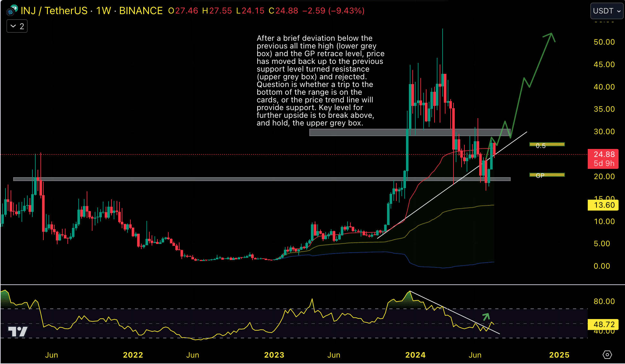The width and height of the screenshot is (625, 364).
Task: Open the USDT currency dropdown
Action: pos(607,11)
